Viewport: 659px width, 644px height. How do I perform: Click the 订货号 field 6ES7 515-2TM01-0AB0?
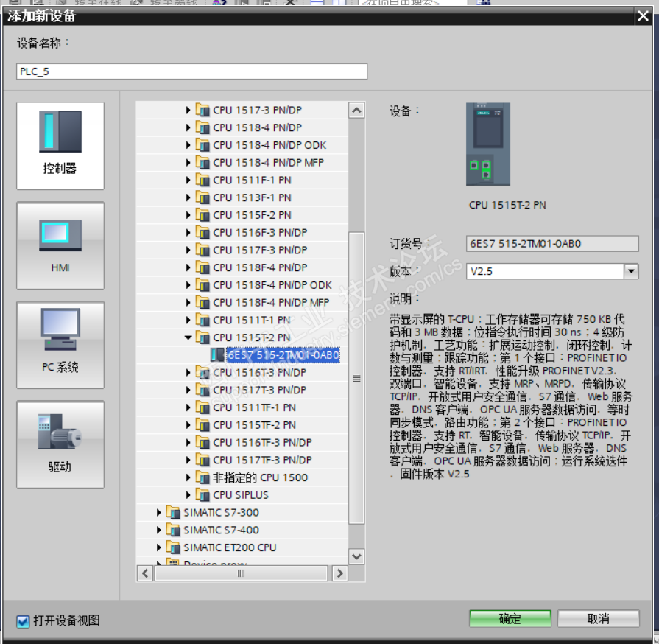(x=552, y=244)
